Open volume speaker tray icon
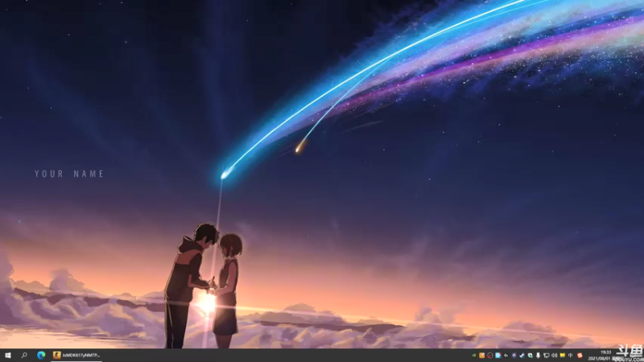Image resolution: width=644 pixels, height=362 pixels. 555,356
